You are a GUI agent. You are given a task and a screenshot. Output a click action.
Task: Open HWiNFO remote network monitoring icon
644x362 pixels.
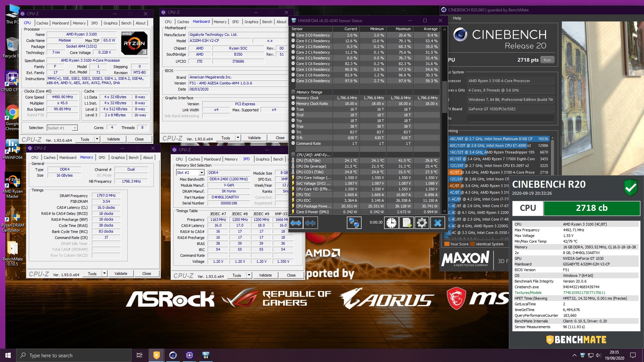tap(354, 223)
